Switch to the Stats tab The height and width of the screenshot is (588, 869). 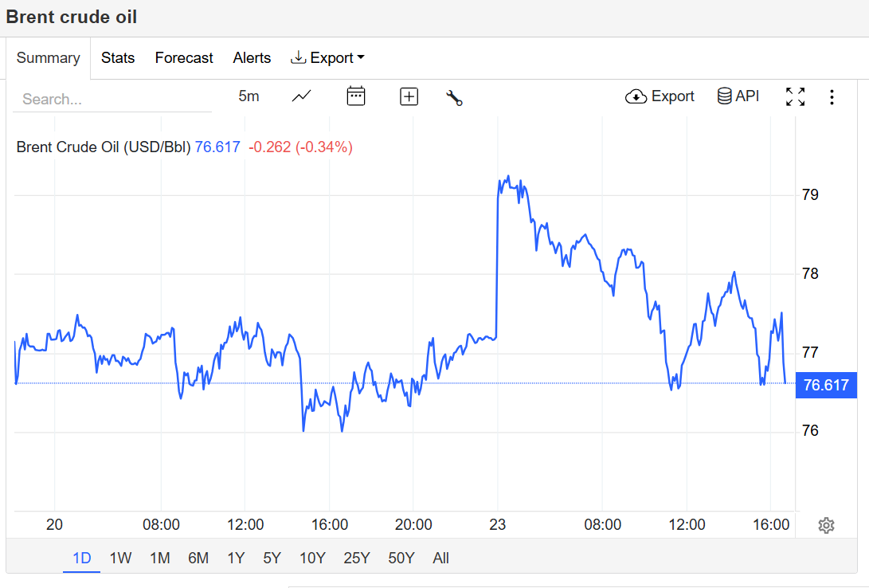coord(118,58)
